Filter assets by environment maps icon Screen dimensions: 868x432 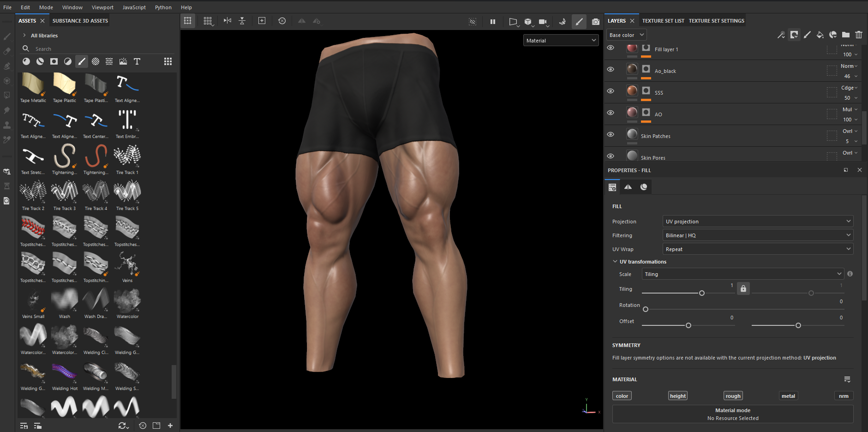(123, 61)
